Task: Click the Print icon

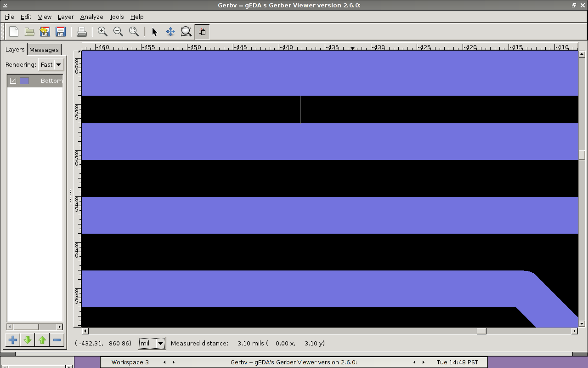Action: 82,32
